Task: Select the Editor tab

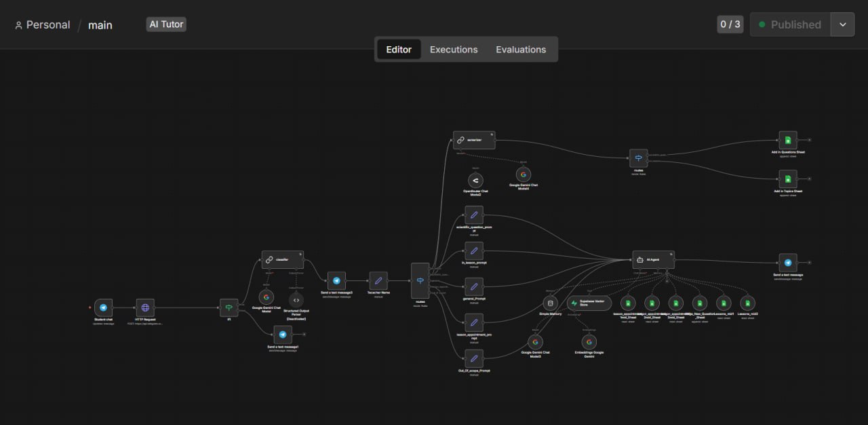Action: coord(399,50)
